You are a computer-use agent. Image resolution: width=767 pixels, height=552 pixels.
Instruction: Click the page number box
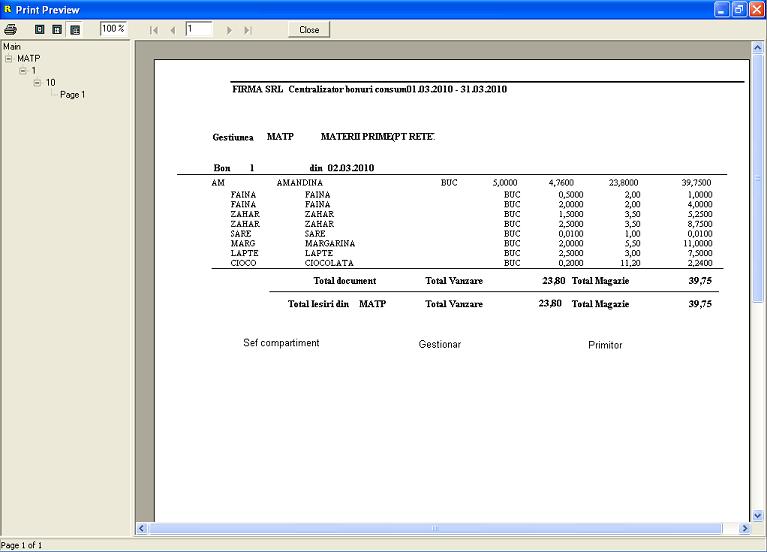(x=198, y=29)
